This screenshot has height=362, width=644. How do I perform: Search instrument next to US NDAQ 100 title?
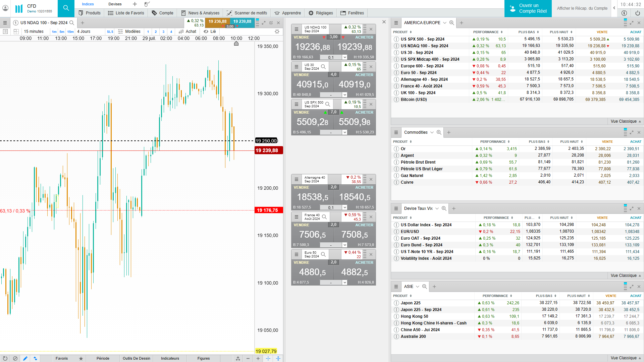(x=72, y=23)
